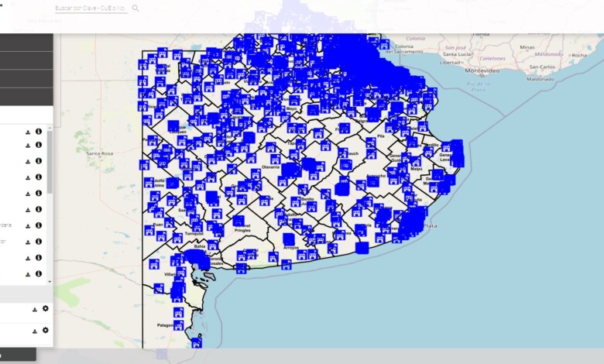
Task: Download the second layer in the list
Action: 28,146
